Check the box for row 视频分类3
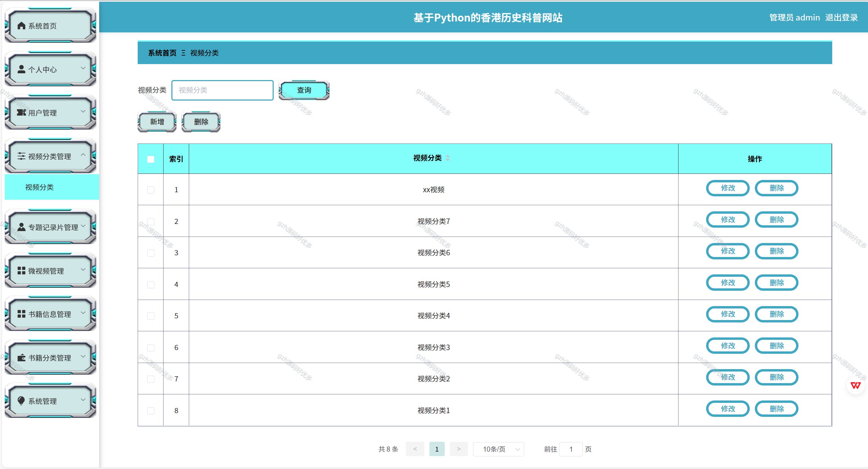The image size is (868, 469). point(151,348)
